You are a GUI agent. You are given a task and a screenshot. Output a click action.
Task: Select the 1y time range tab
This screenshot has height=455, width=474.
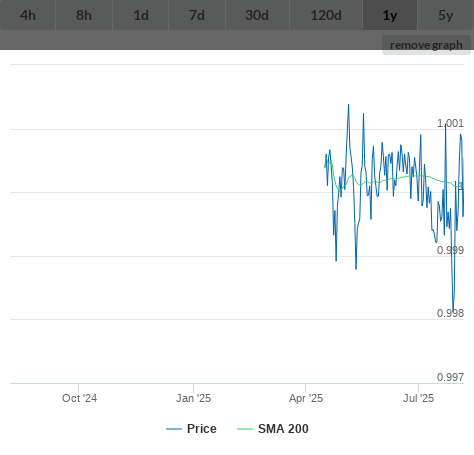click(x=390, y=15)
